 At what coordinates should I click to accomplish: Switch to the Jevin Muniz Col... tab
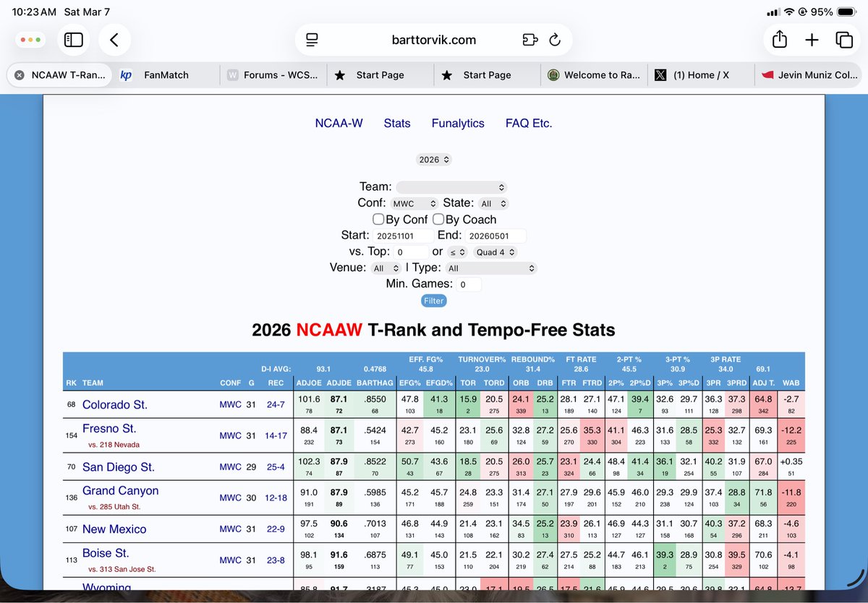pyautogui.click(x=808, y=75)
